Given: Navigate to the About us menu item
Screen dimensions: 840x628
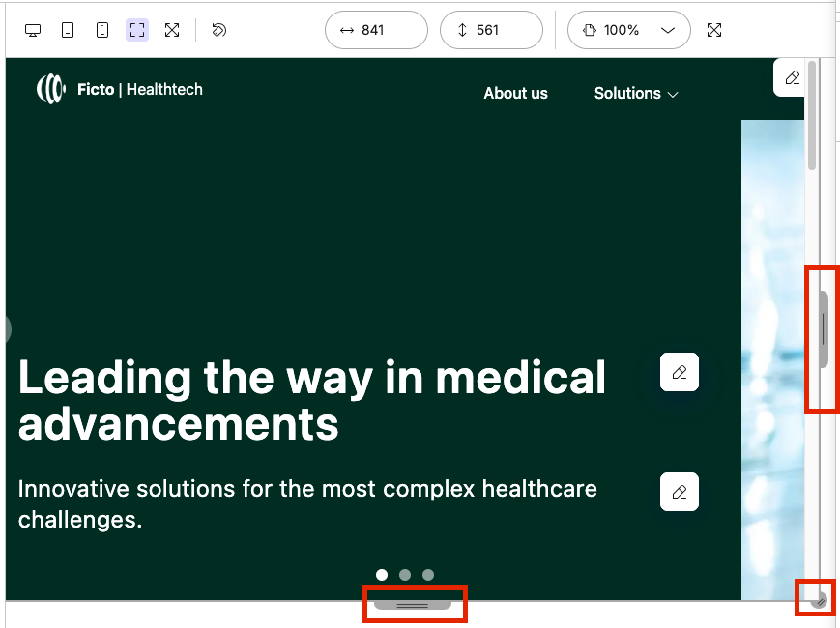Looking at the screenshot, I should pos(515,93).
